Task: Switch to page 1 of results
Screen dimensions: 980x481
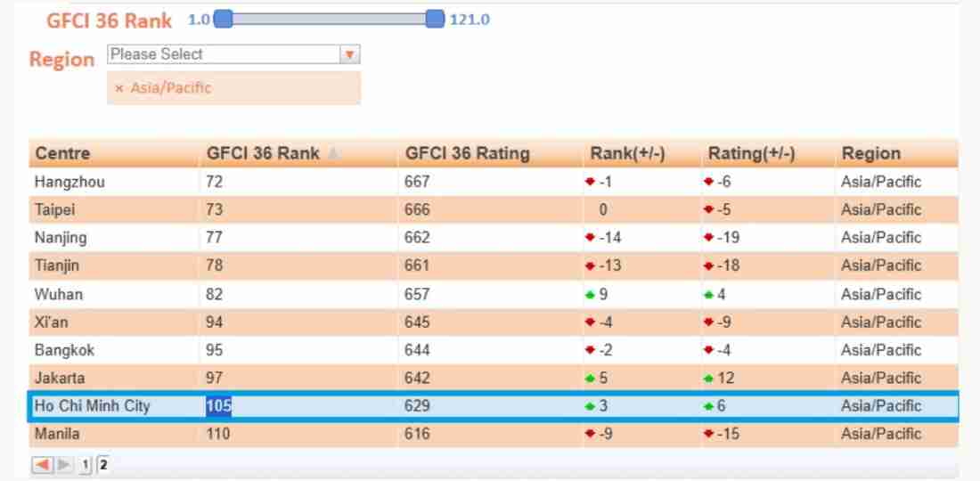Action: click(86, 464)
